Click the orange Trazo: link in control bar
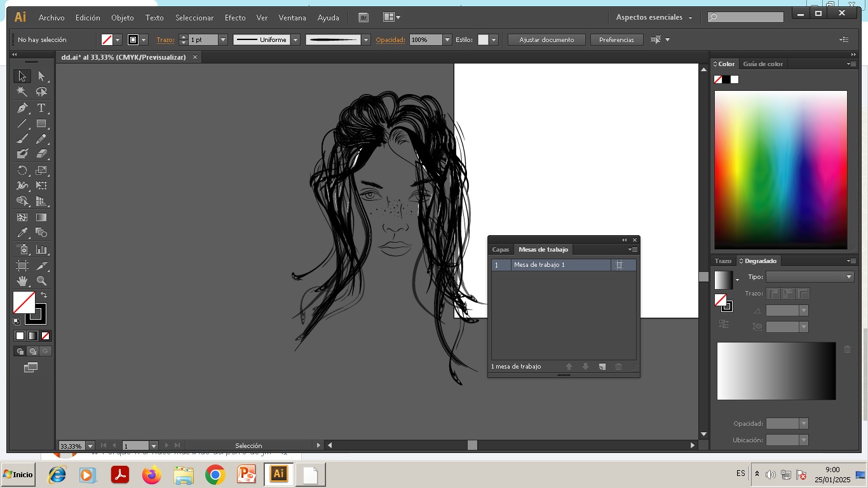 point(165,40)
